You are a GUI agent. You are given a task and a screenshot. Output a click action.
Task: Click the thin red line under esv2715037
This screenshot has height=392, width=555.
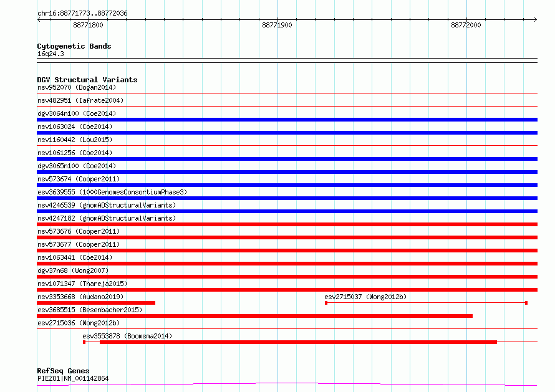coord(426,303)
